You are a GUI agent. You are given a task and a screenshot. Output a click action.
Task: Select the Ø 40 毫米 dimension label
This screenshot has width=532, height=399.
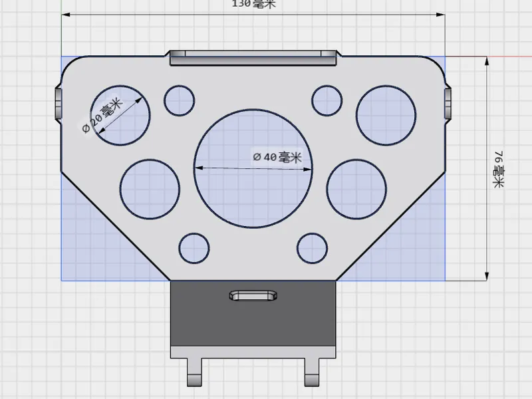coord(277,157)
